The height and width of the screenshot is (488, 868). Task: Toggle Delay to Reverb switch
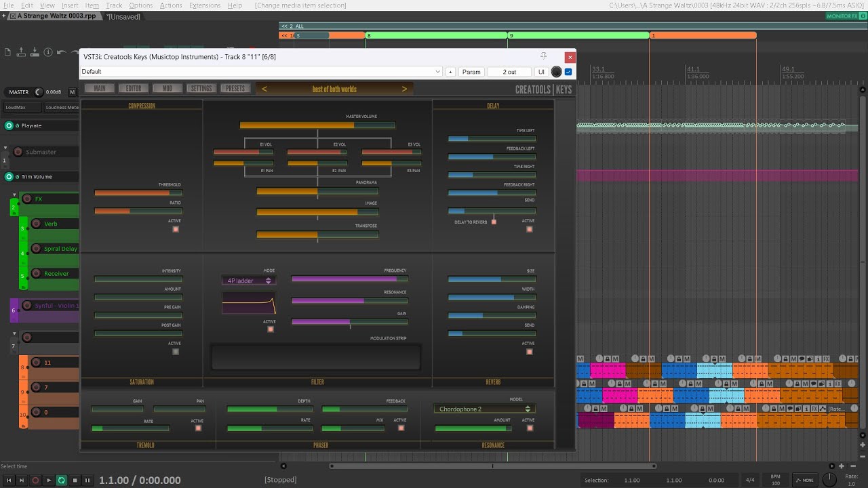[494, 222]
